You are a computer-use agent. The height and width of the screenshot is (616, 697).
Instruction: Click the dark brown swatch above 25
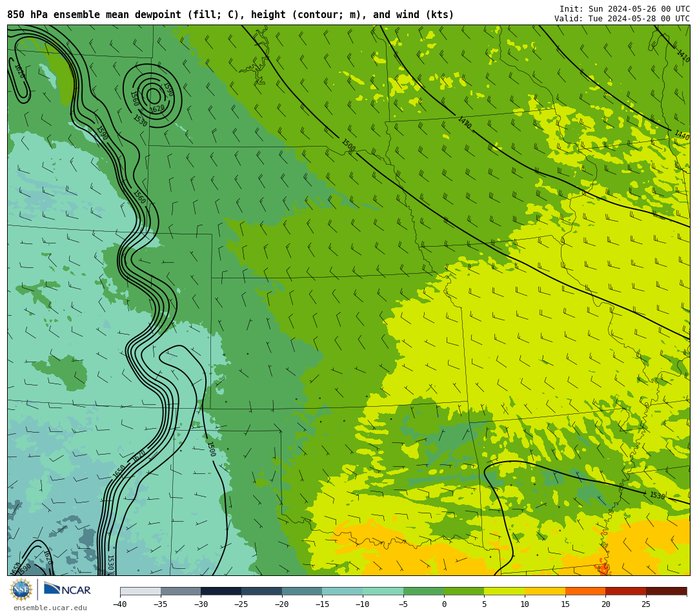tap(666, 591)
